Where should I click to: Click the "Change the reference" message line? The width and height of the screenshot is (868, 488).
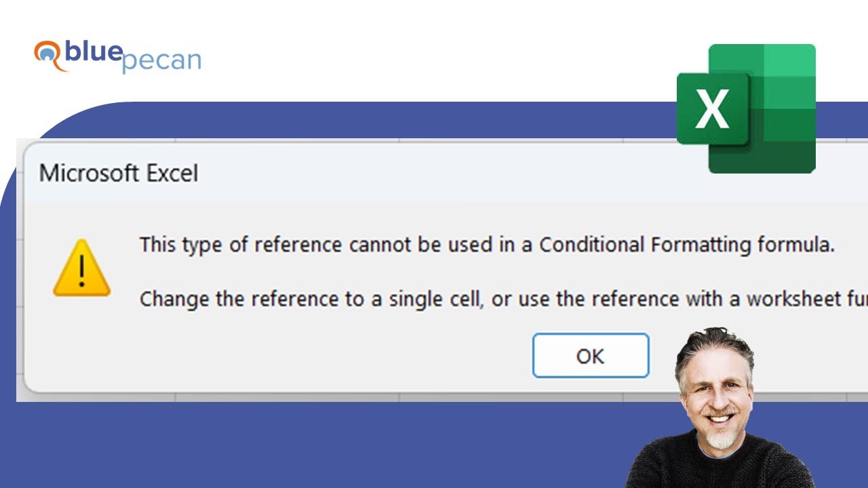tap(502, 299)
